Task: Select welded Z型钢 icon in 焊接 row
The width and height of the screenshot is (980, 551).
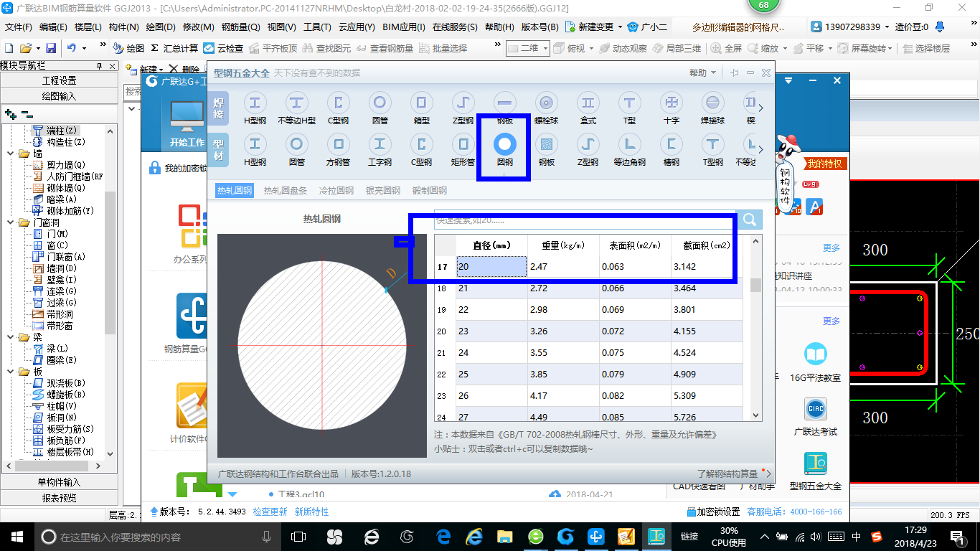Action: pyautogui.click(x=463, y=108)
